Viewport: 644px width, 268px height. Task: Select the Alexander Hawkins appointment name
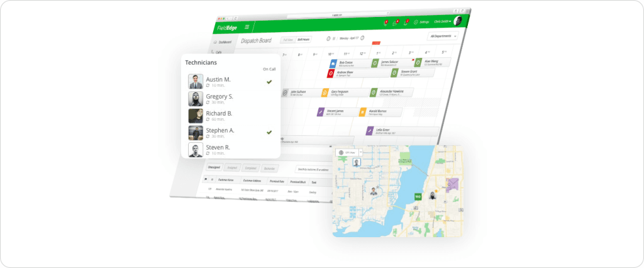(x=391, y=91)
